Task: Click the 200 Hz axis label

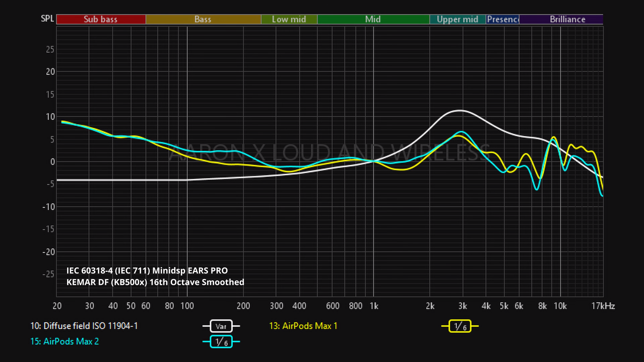Action: [x=243, y=306]
